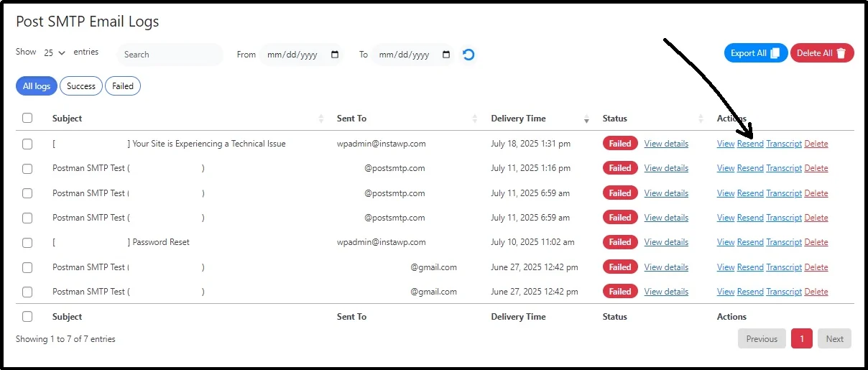Click the Export All button with copy icon
Viewport: 868px width, 370px height.
coord(755,53)
